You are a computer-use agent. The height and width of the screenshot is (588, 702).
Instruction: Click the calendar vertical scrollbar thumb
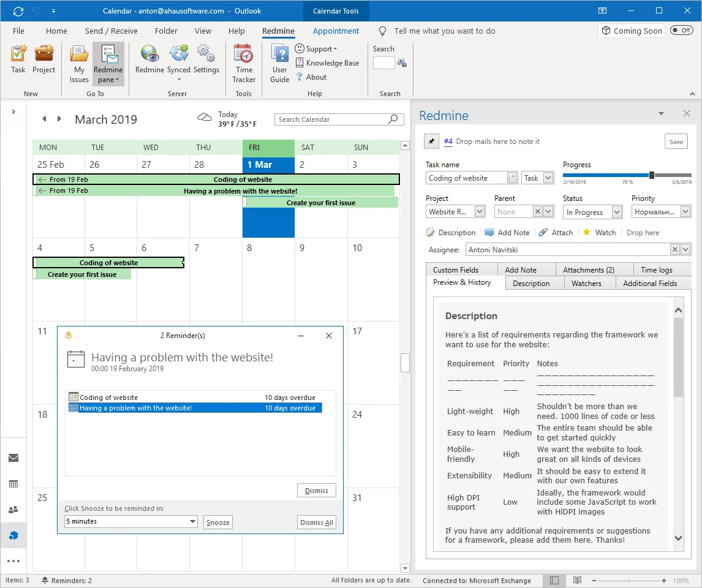coord(405,363)
